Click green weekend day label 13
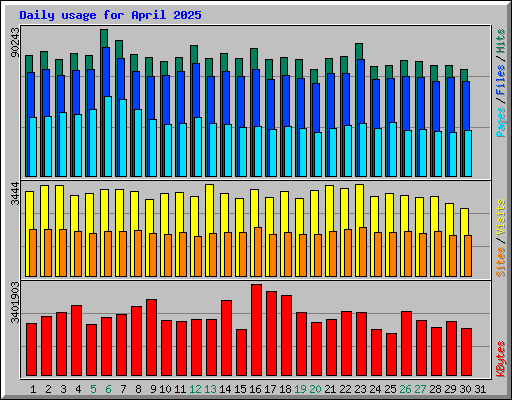Image resolution: width=512 pixels, height=400 pixels. click(x=210, y=389)
